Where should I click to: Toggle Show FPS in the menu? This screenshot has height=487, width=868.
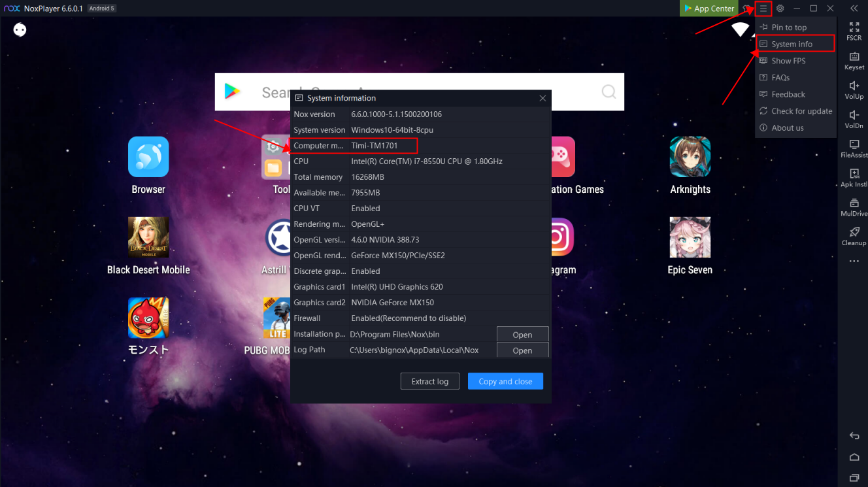click(788, 61)
